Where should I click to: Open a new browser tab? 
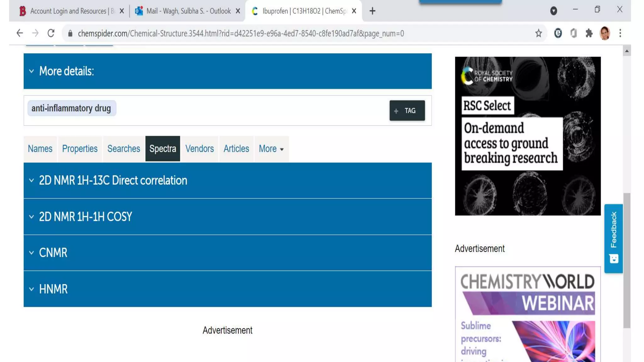pos(372,11)
